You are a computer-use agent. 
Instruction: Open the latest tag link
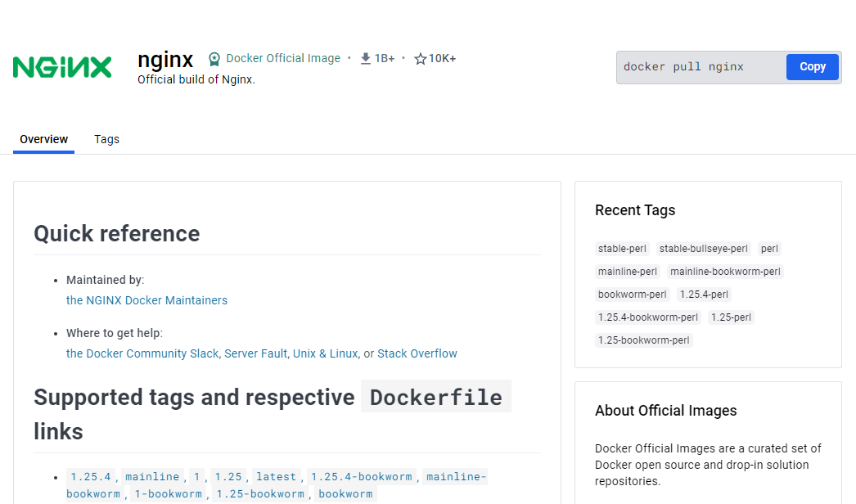point(277,477)
